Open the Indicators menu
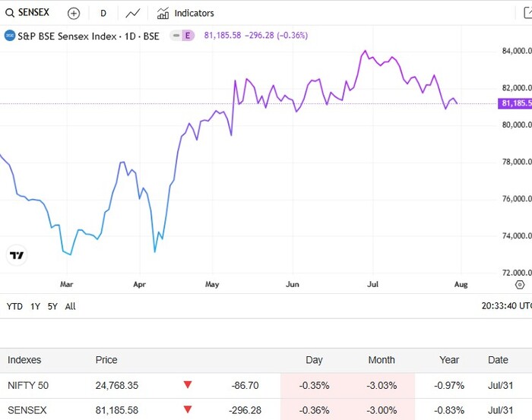 (x=185, y=13)
